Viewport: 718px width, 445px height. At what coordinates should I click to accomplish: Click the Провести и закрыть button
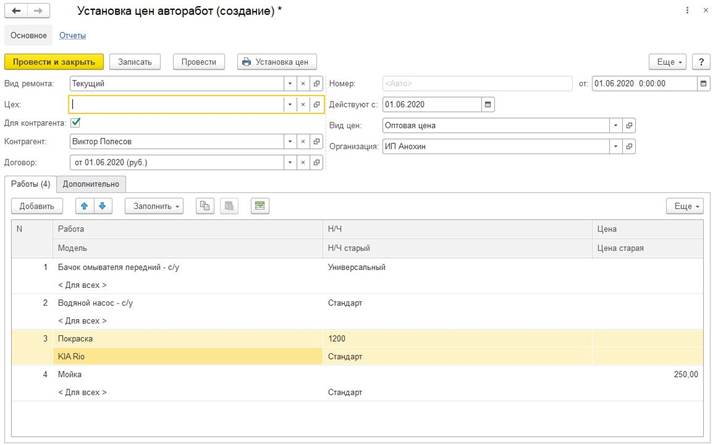tap(53, 61)
